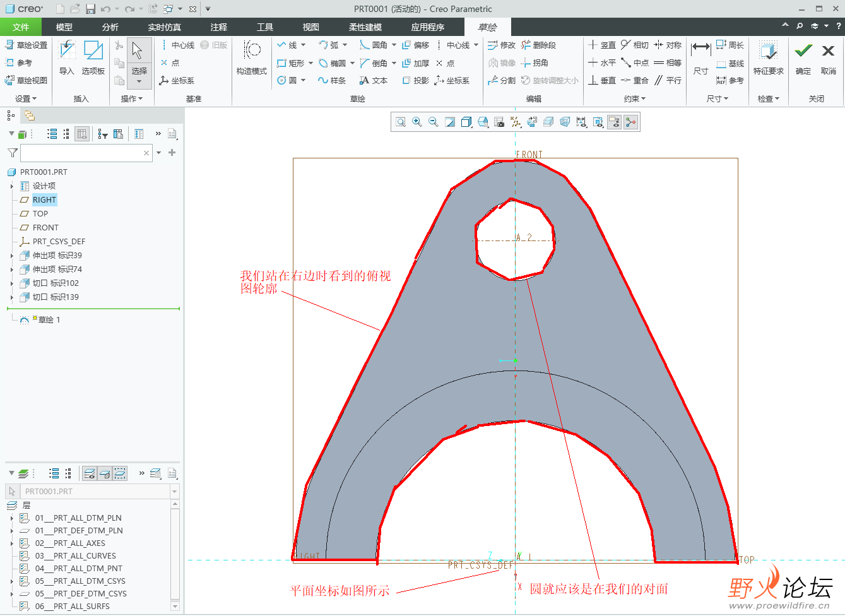Select the 弧 arc tool
The width and height of the screenshot is (845, 616).
(328, 45)
